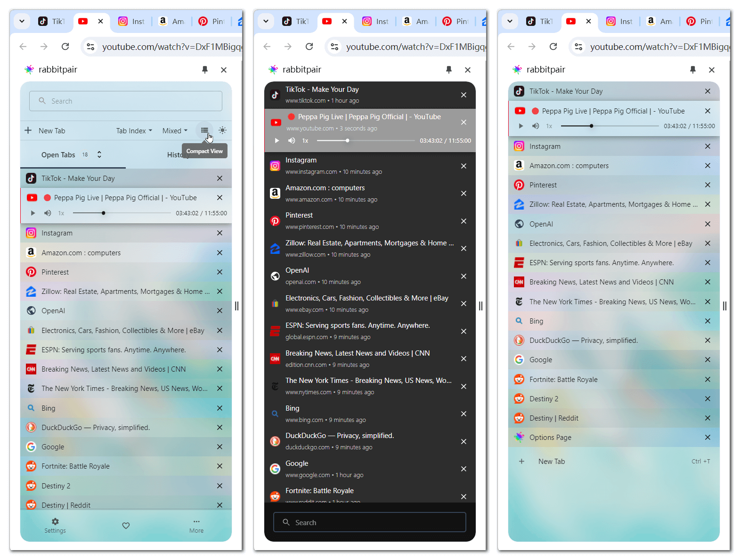Click New Tab row in right panel
The width and height of the screenshot is (740, 560).
click(x=614, y=461)
